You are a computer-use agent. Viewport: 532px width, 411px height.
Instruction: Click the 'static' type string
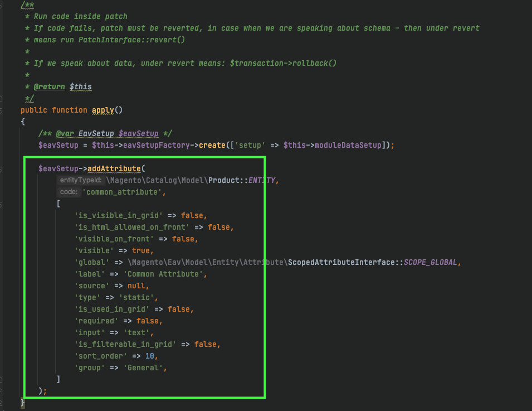coord(136,298)
